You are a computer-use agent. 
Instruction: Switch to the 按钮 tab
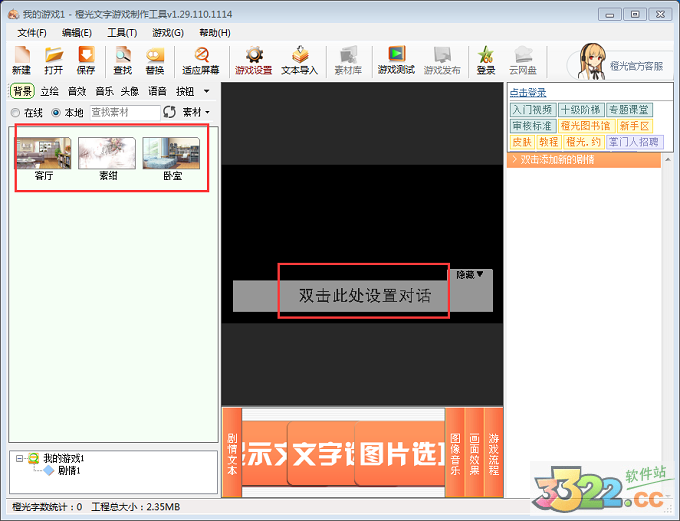point(185,92)
